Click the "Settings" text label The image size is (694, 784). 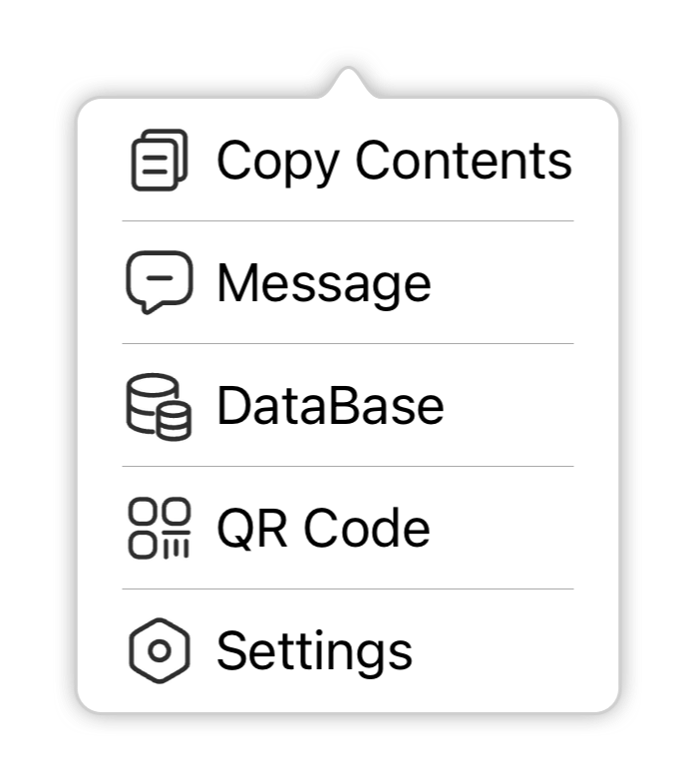click(x=314, y=652)
